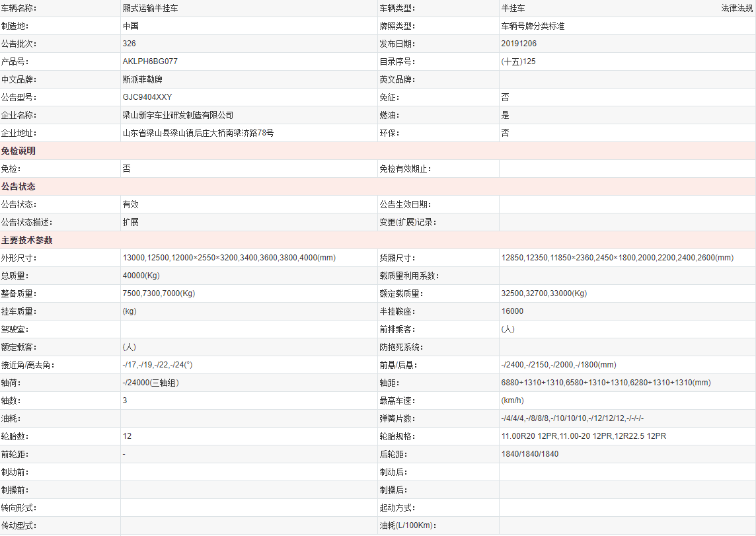This screenshot has width=756, height=536.
Task: Select the announcement batch value 326
Action: click(x=130, y=44)
